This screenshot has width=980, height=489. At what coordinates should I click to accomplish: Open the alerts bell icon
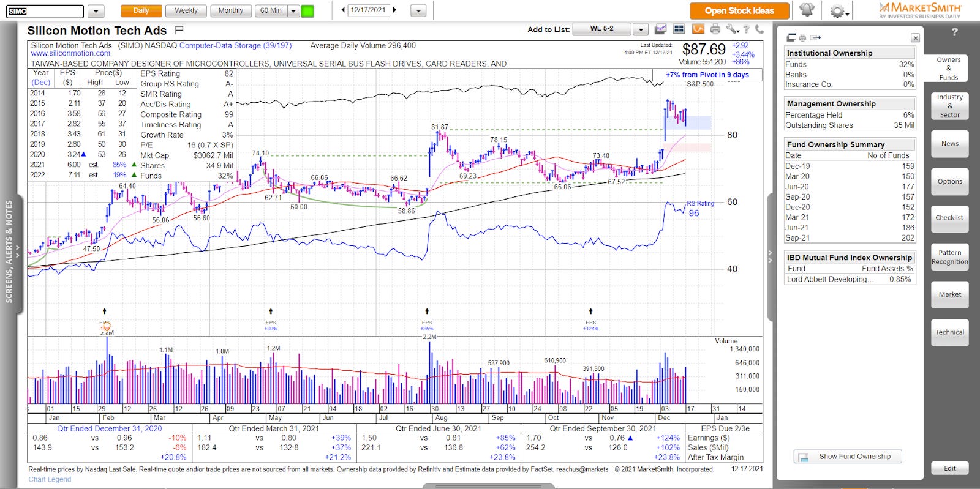pos(807,10)
